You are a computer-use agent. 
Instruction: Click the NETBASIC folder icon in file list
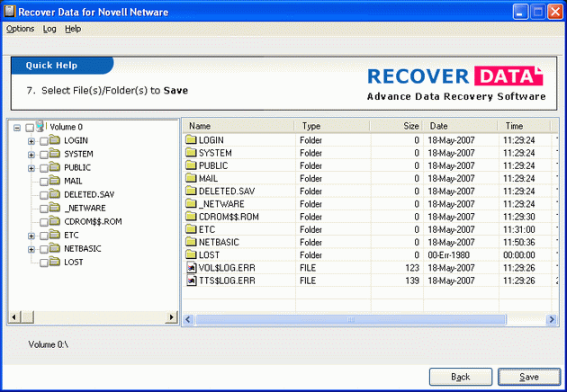click(191, 242)
